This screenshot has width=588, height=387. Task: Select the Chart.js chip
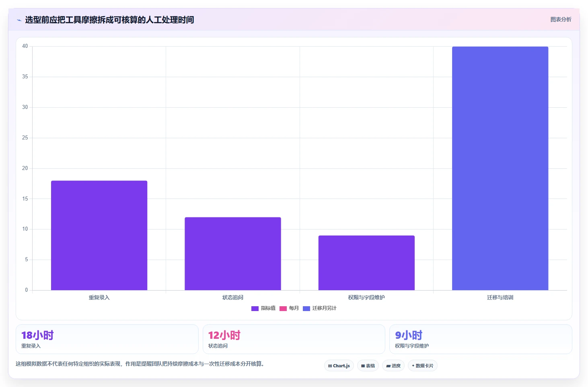(339, 366)
